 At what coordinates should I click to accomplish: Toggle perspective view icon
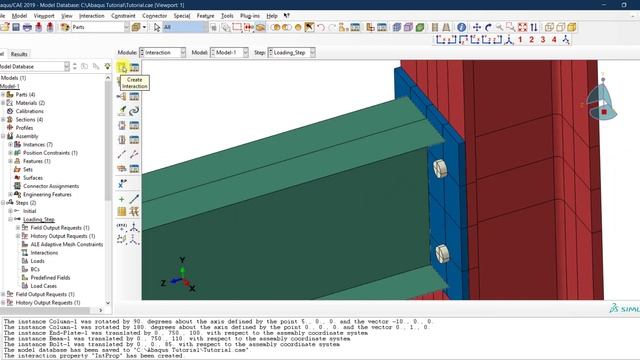point(446,27)
